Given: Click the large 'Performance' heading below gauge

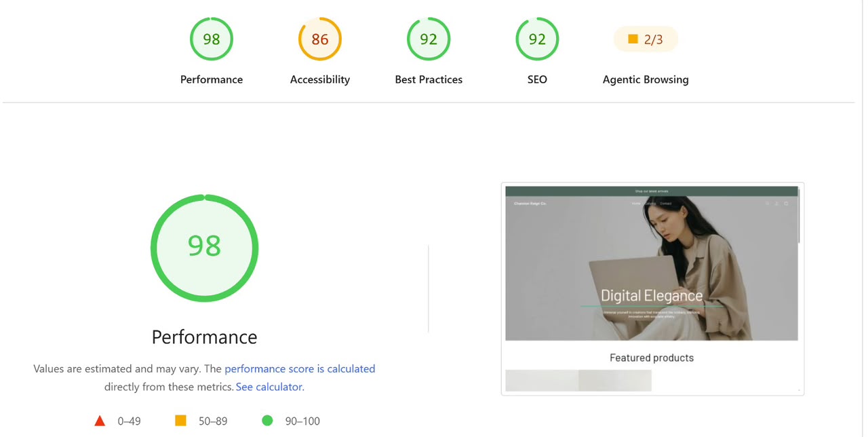Looking at the screenshot, I should click(x=204, y=337).
